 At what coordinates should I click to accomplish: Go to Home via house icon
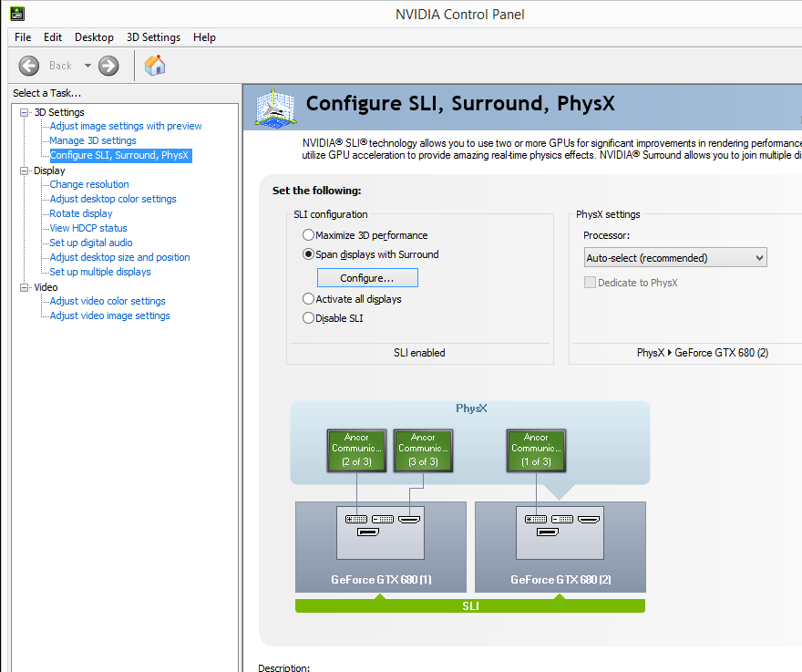coord(155,65)
